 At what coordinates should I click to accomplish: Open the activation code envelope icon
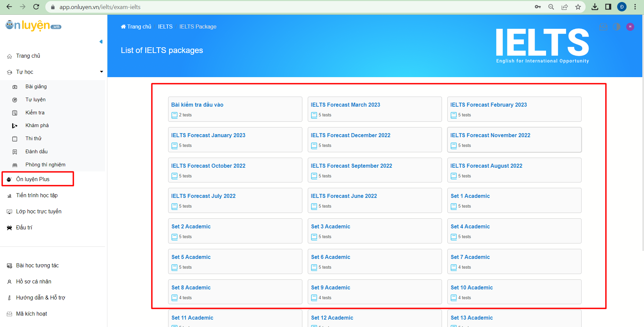pyautogui.click(x=603, y=27)
